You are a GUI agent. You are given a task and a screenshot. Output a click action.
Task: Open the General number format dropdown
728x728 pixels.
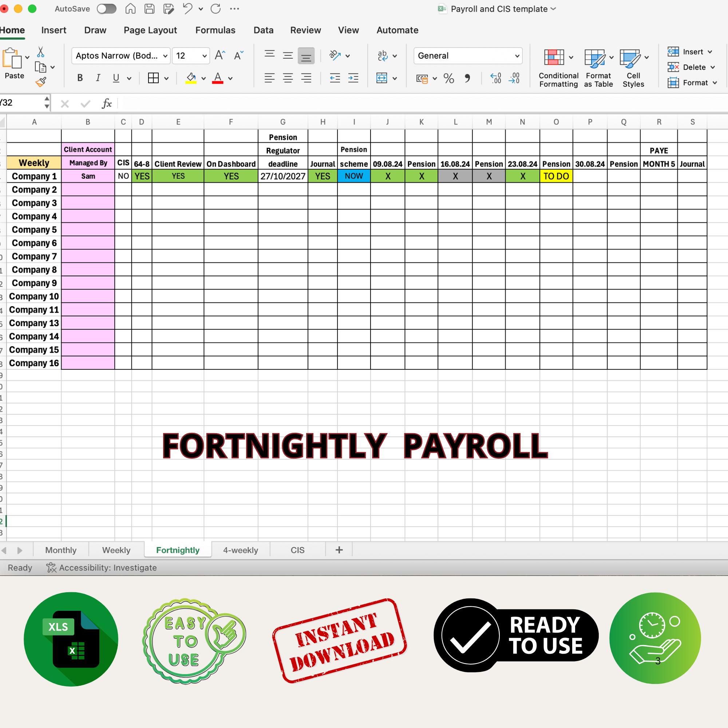(517, 55)
